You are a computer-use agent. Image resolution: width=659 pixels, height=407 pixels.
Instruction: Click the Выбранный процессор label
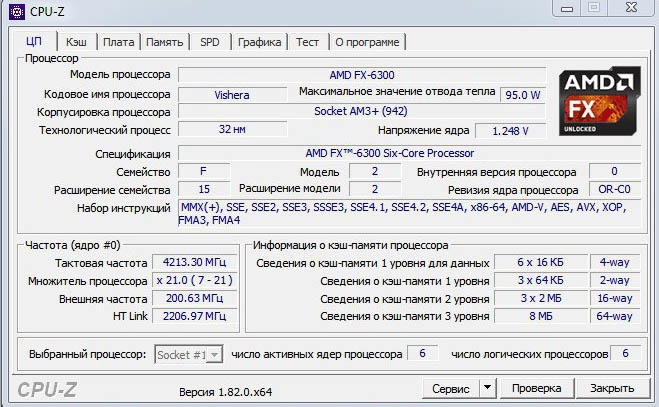click(x=87, y=354)
